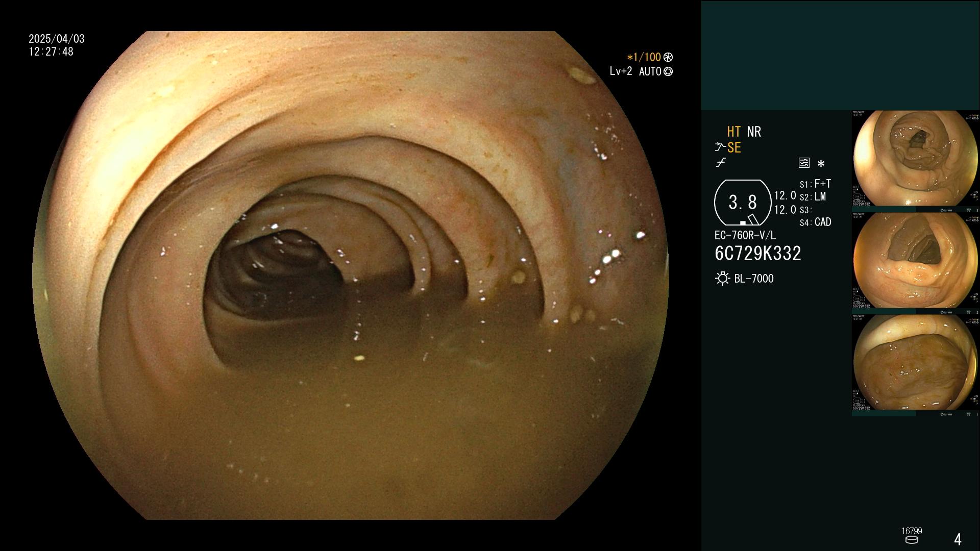Viewport: 980px width, 551px height.
Task: Click the image counter 4
Action: pyautogui.click(x=958, y=539)
